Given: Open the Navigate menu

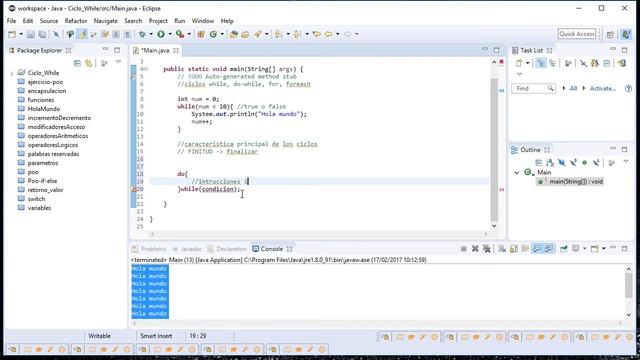Looking at the screenshot, I should coord(105,21).
